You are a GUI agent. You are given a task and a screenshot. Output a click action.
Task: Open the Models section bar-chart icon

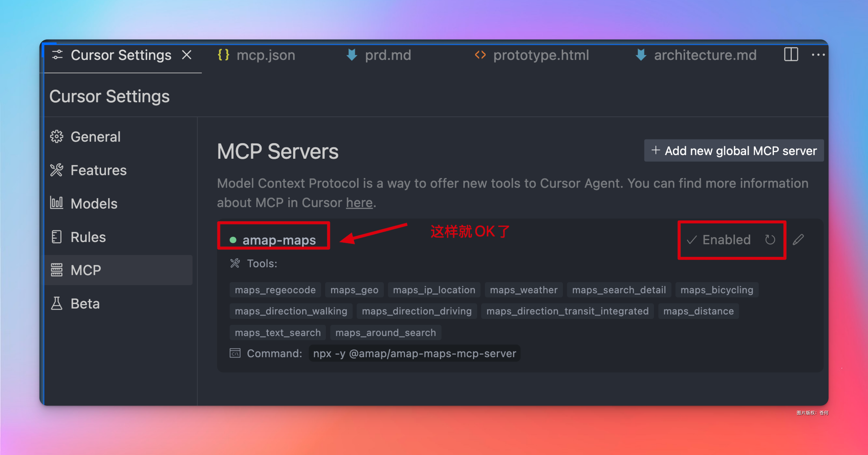pos(57,203)
